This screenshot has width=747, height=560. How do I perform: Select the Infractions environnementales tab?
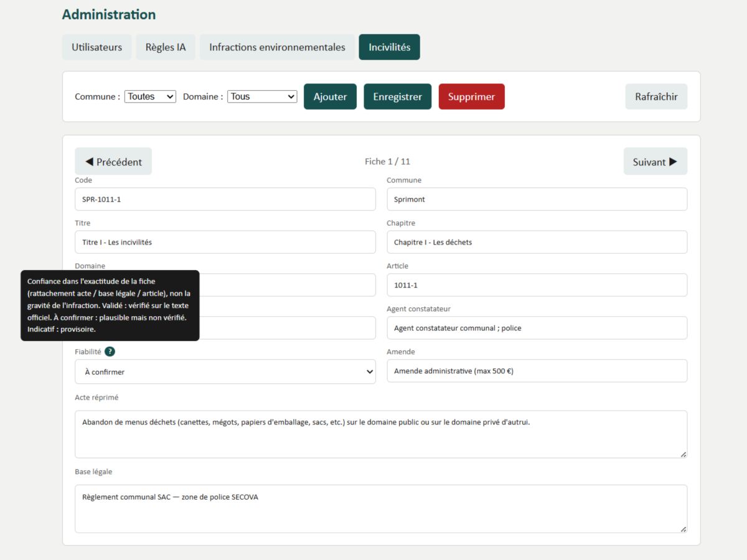pyautogui.click(x=277, y=47)
